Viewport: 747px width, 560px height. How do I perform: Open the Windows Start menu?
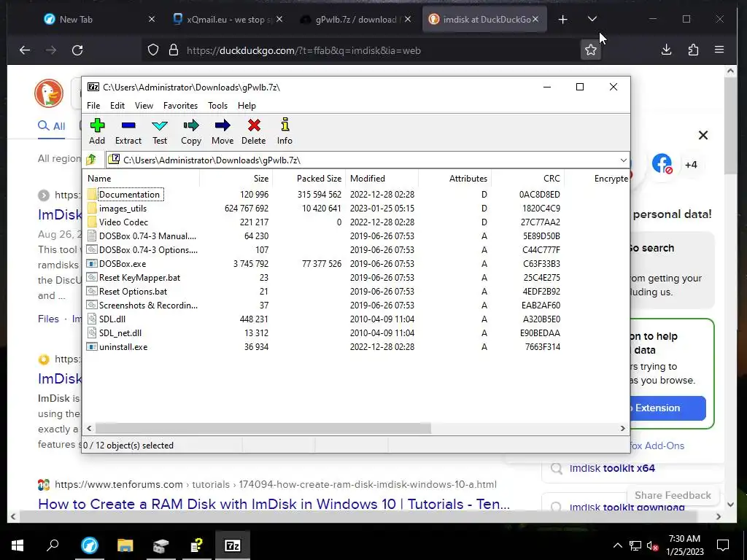point(18,545)
